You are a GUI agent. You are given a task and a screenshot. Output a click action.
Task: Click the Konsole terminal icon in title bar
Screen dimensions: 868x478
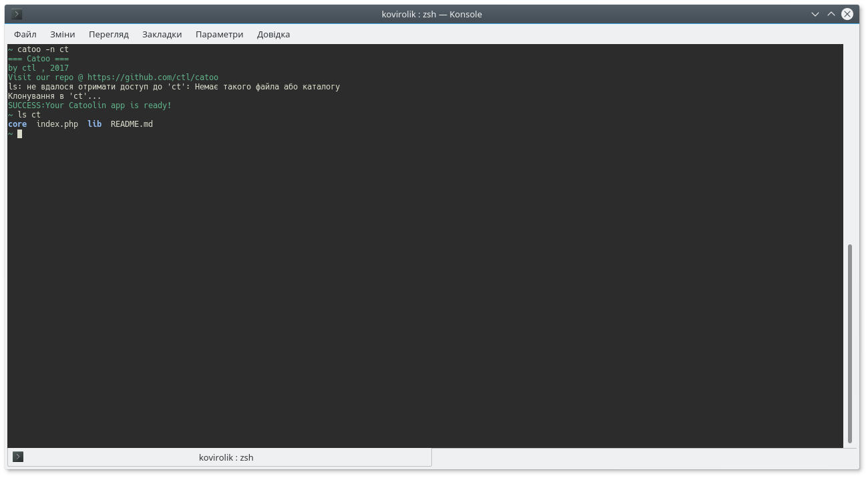pyautogui.click(x=17, y=14)
